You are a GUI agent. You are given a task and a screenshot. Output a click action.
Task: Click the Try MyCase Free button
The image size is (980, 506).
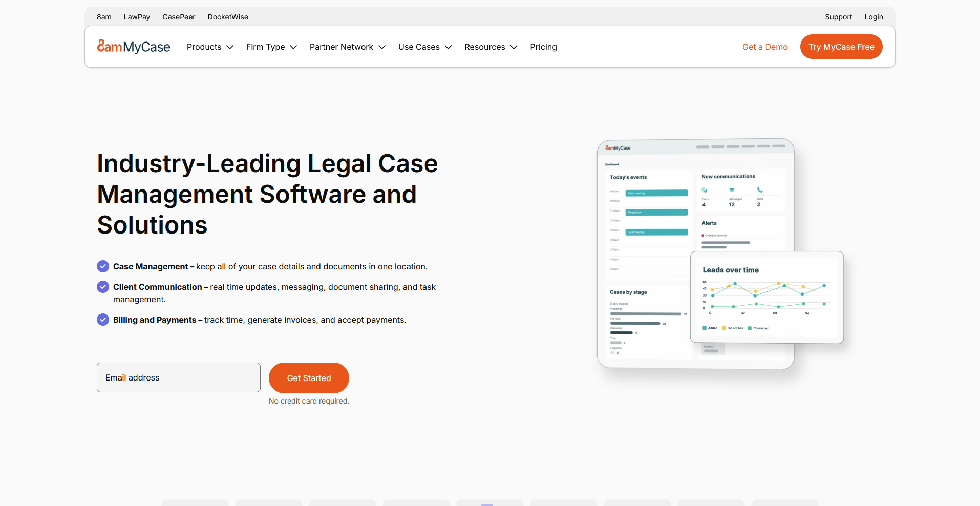[841, 47]
